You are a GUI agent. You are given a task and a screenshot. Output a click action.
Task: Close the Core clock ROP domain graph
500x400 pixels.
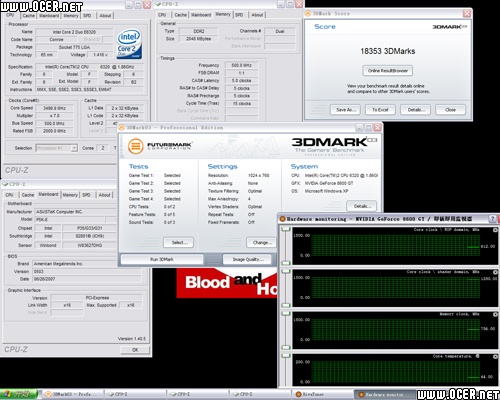[495, 230]
